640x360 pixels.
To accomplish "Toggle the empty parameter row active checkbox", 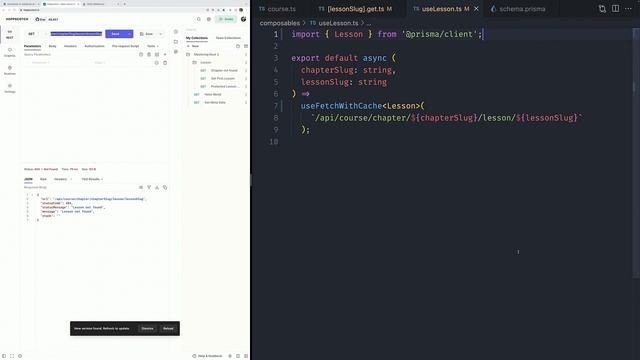I will [x=157, y=63].
